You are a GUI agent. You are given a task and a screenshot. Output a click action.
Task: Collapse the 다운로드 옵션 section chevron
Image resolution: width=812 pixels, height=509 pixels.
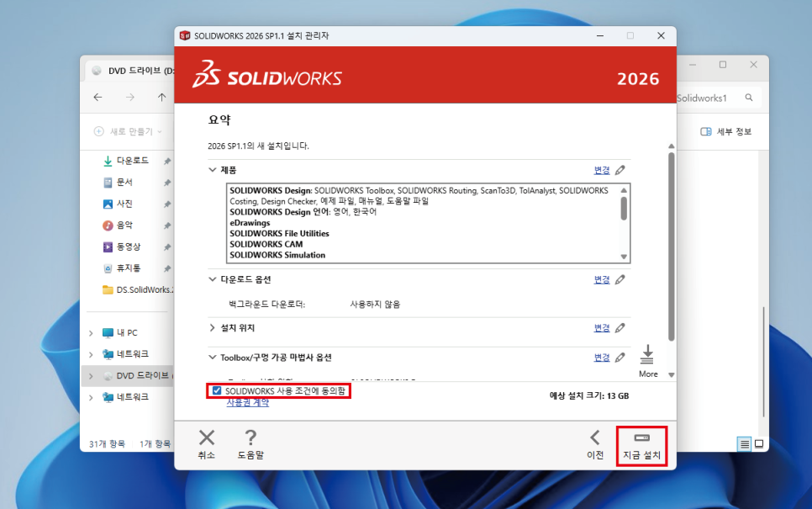tap(213, 279)
